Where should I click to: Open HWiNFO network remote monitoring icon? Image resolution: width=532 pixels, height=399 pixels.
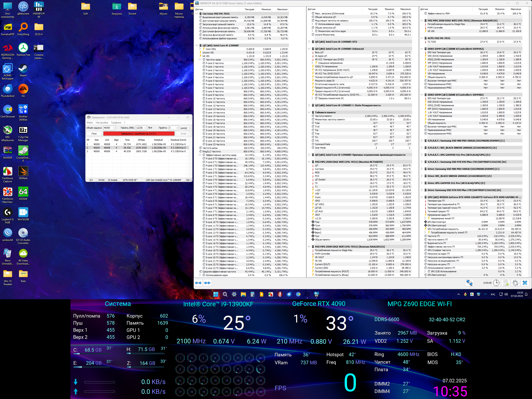point(469,283)
